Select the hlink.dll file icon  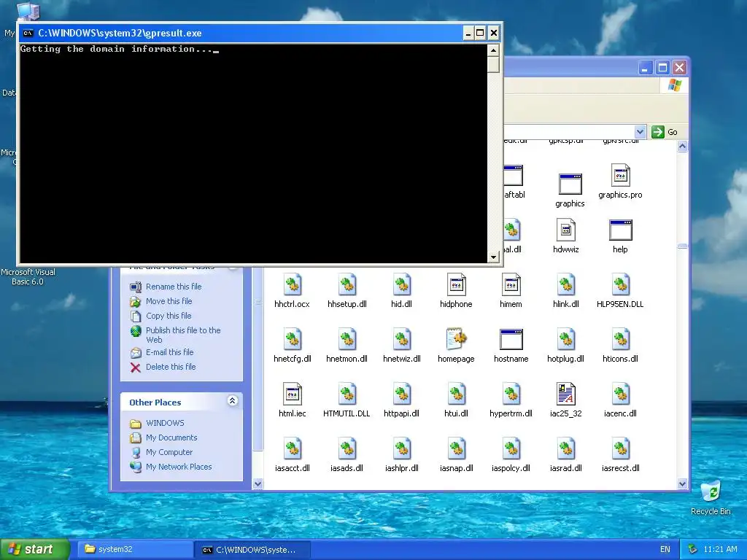coord(565,285)
